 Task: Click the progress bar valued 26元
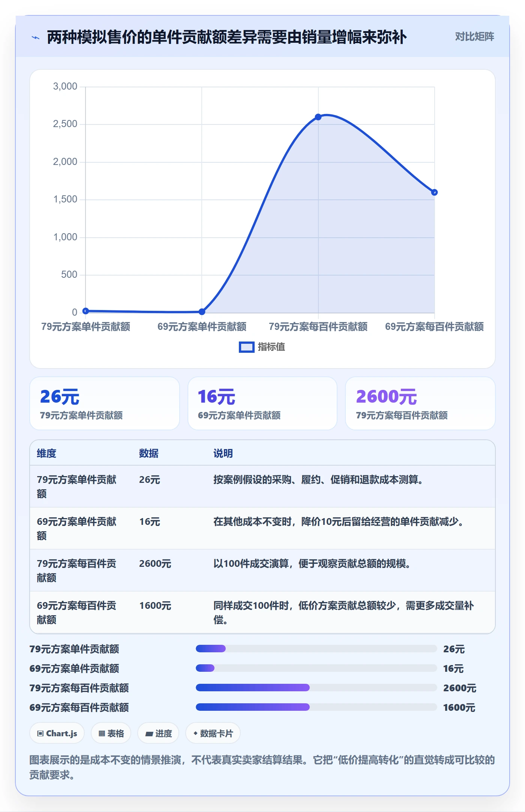point(316,649)
